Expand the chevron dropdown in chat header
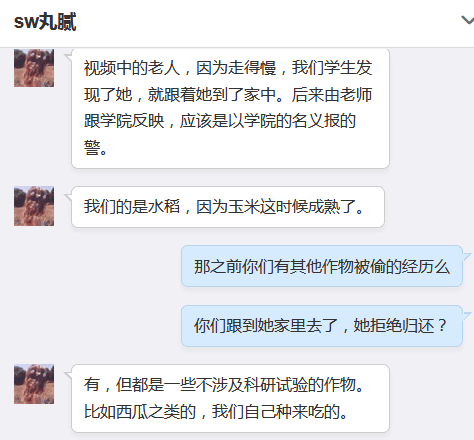The height and width of the screenshot is (440, 474). [x=468, y=20]
